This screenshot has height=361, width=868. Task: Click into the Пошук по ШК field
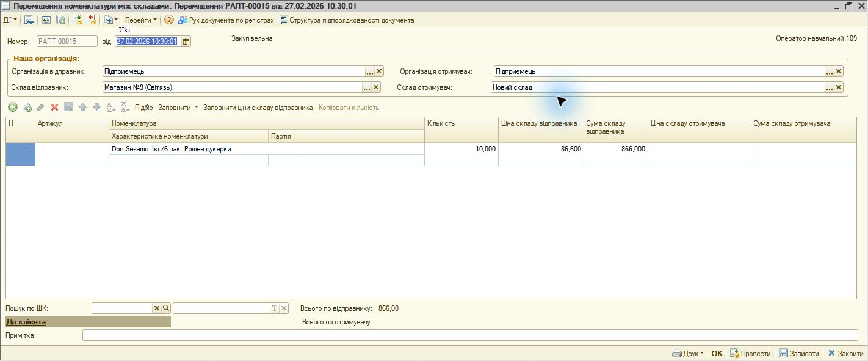tap(121, 308)
